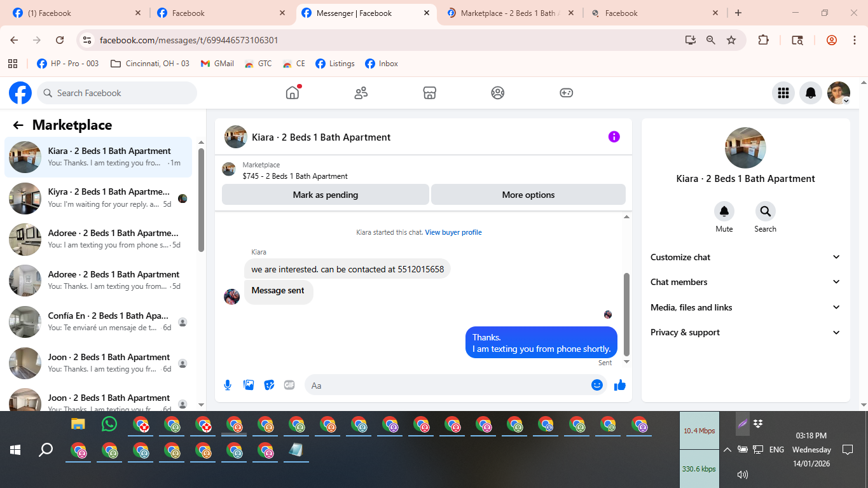The width and height of the screenshot is (868, 488).
Task: Attach a photo file icon
Action: pyautogui.click(x=249, y=385)
